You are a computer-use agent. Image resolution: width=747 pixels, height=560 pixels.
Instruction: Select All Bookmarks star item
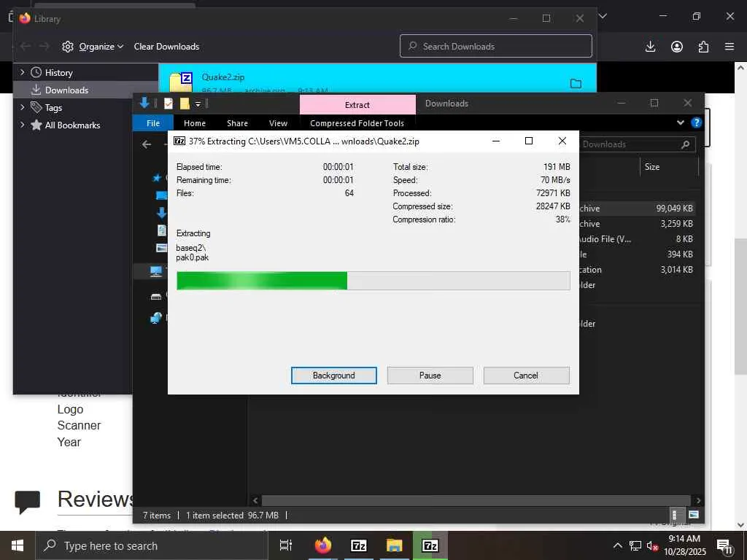(x=65, y=125)
